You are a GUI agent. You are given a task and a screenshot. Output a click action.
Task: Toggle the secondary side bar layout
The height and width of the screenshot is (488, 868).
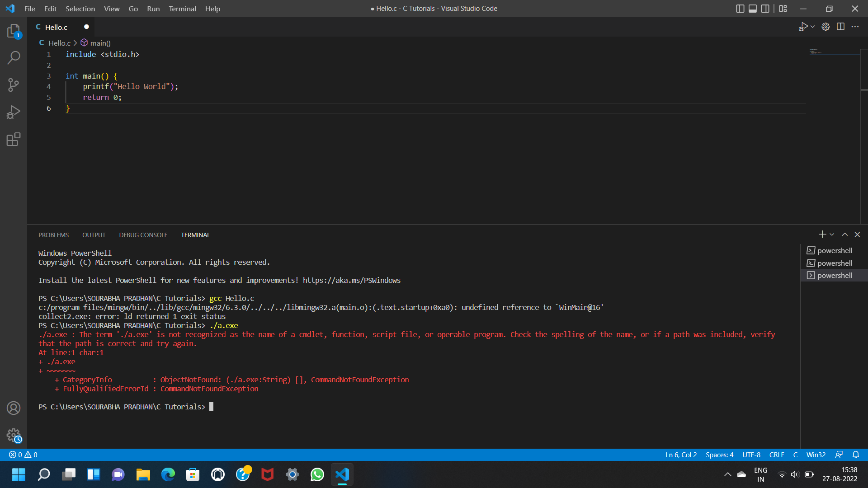point(765,9)
